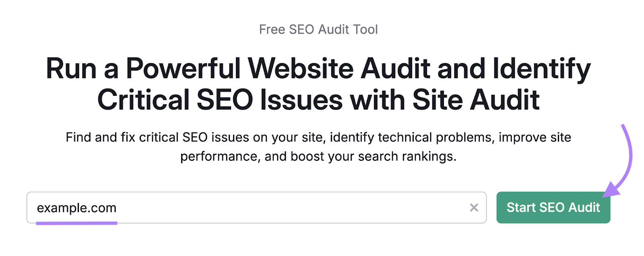Select the clear icon inside the search field
644x256 pixels.
[474, 208]
